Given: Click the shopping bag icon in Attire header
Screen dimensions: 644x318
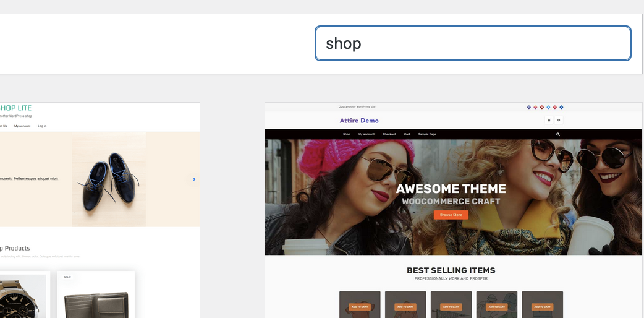Looking at the screenshot, I should pos(549,120).
